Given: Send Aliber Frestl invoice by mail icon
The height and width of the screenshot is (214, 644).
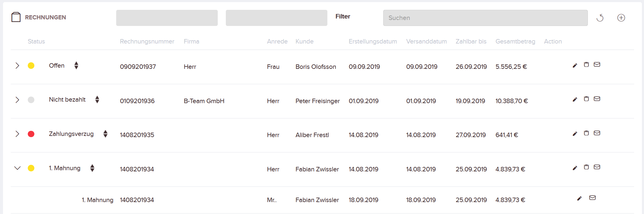Looking at the screenshot, I should (597, 133).
